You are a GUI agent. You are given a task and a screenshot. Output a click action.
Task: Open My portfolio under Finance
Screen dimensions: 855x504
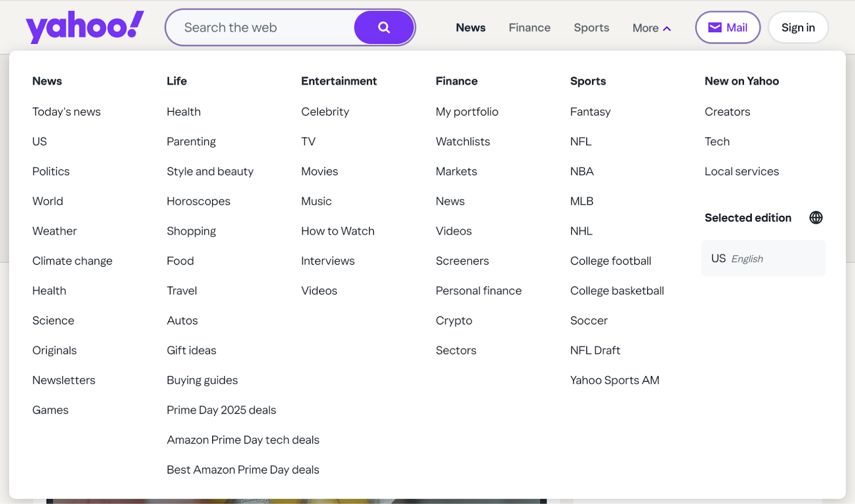click(467, 112)
